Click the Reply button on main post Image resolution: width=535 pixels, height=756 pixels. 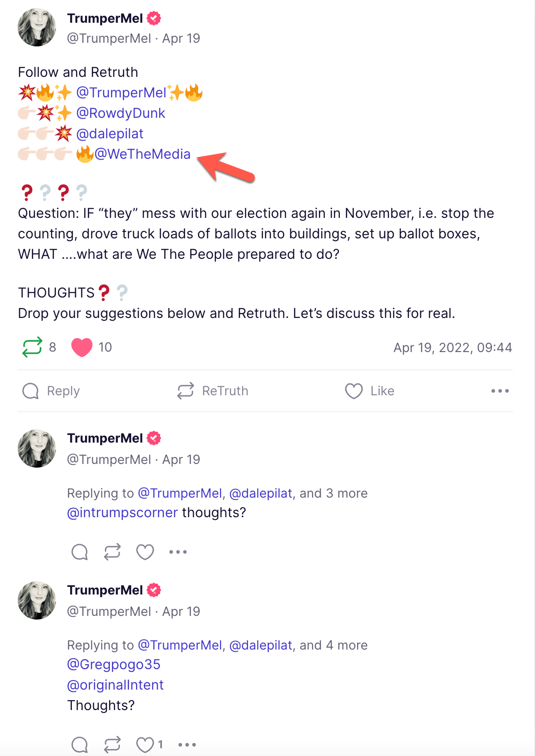tap(51, 391)
